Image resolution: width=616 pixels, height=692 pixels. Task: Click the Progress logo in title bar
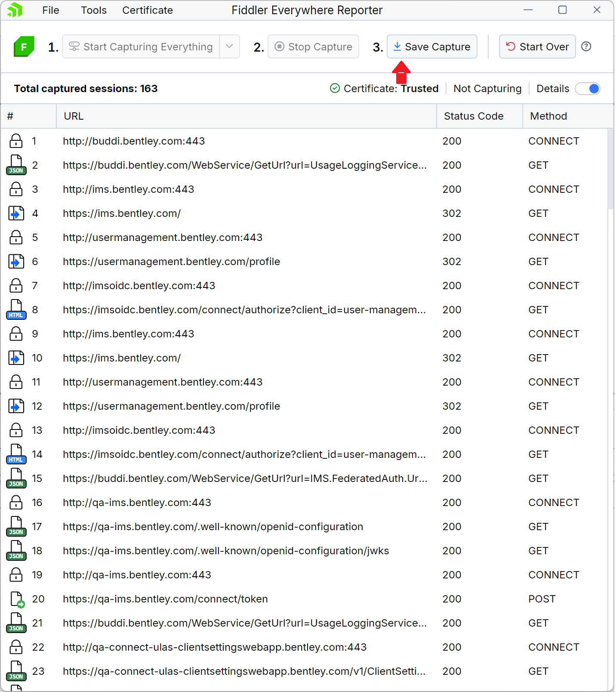pyautogui.click(x=15, y=10)
